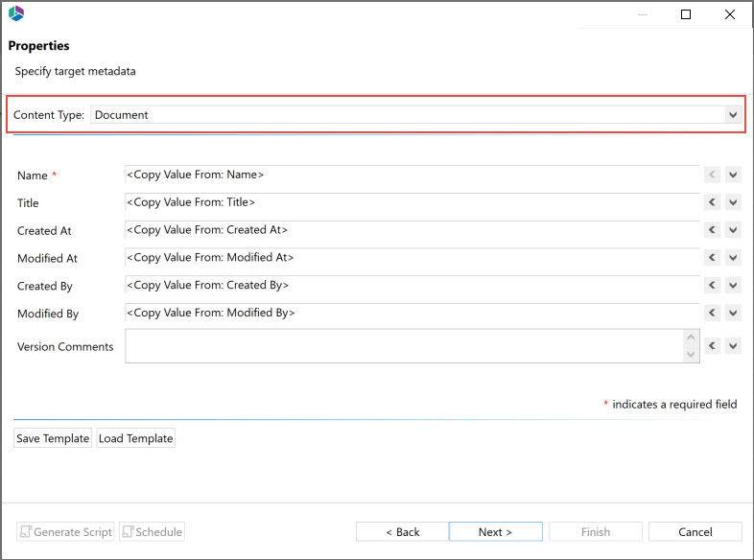Open the dropdown arrow for Created By
Screen dimensions: 754x560
pyautogui.click(x=733, y=286)
